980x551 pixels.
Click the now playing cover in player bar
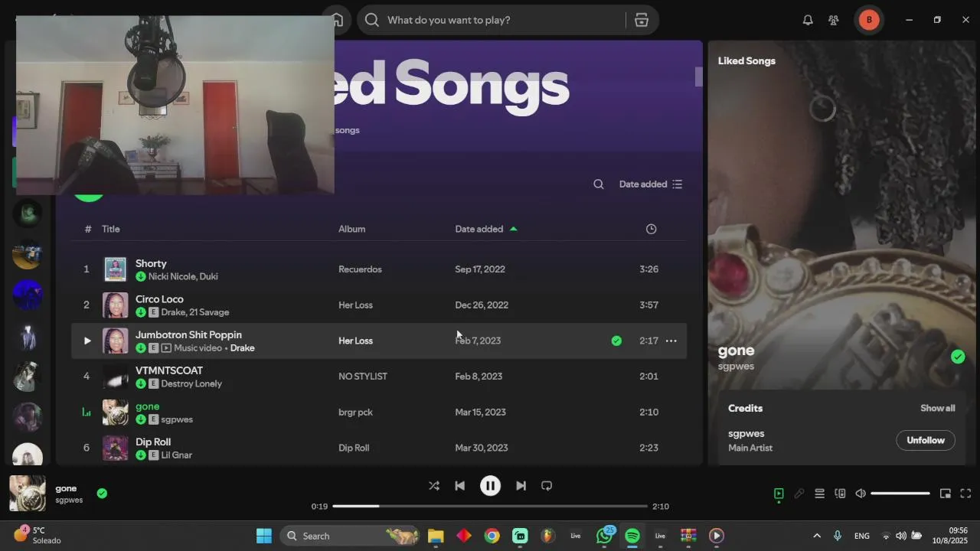click(27, 494)
